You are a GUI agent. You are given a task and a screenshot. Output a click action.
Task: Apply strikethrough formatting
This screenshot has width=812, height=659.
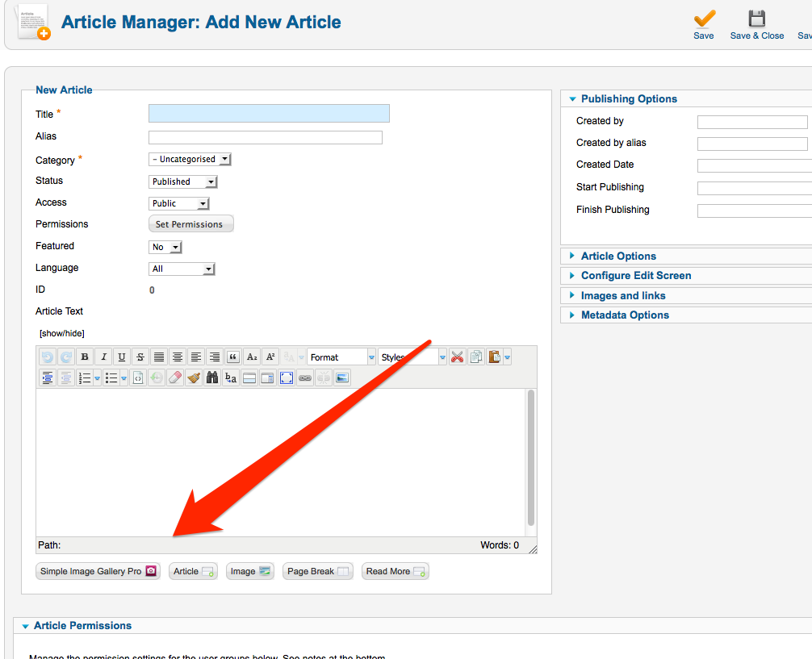[140, 357]
